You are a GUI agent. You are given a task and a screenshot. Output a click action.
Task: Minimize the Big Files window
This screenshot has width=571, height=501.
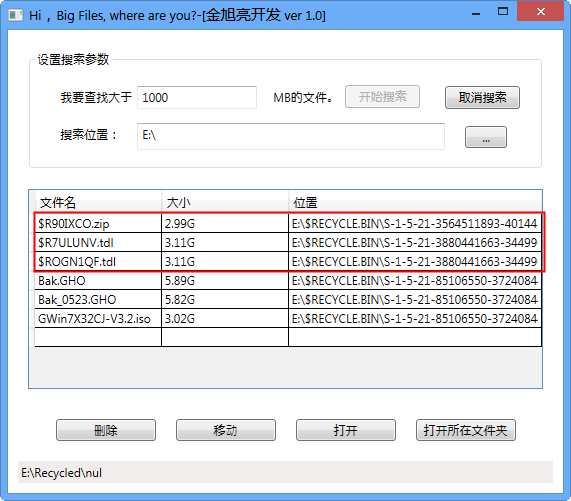coord(476,13)
